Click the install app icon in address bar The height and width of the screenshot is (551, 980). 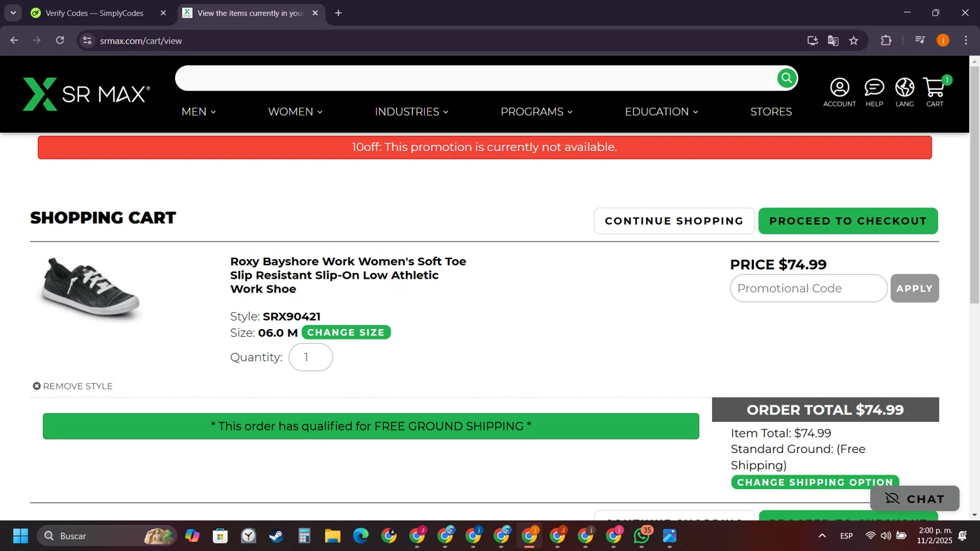[x=813, y=40]
